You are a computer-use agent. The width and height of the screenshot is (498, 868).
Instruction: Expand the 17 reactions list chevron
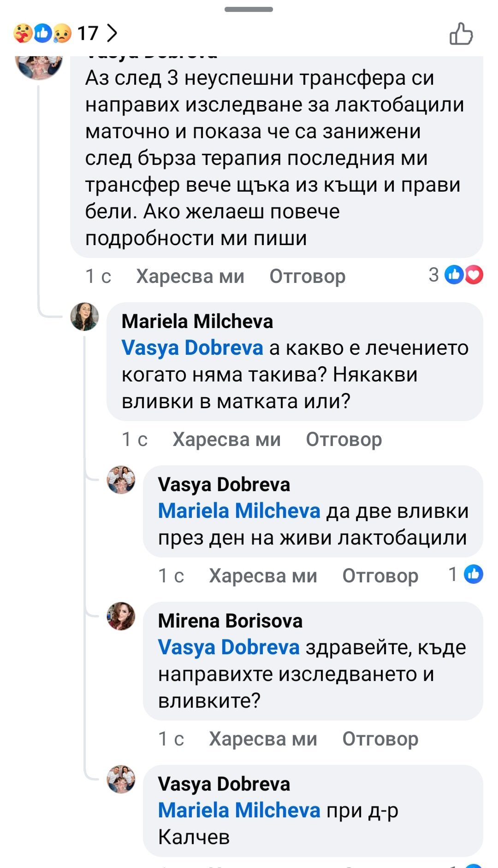(x=112, y=33)
